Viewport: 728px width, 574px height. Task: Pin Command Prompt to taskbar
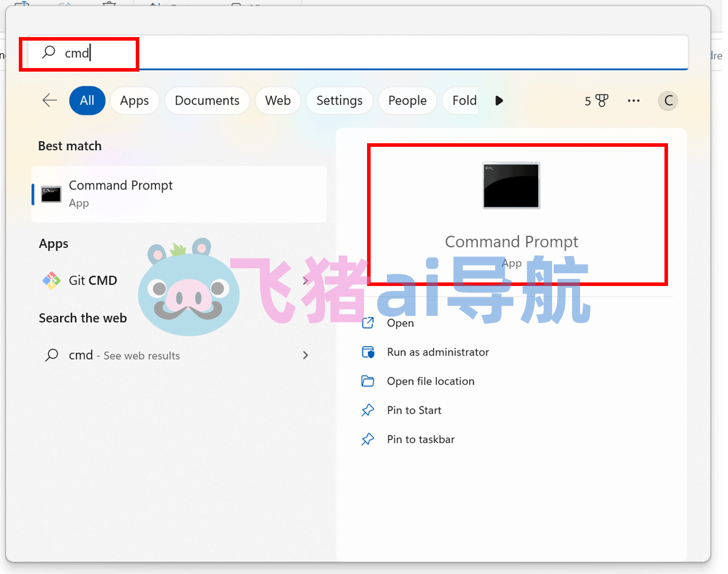(420, 439)
